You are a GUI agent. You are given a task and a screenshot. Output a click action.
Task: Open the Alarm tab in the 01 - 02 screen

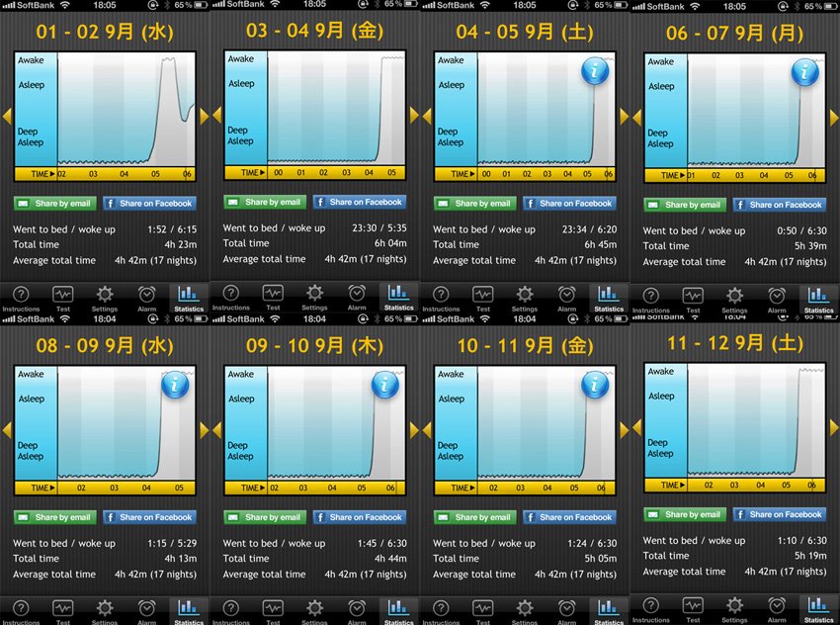coord(146,297)
